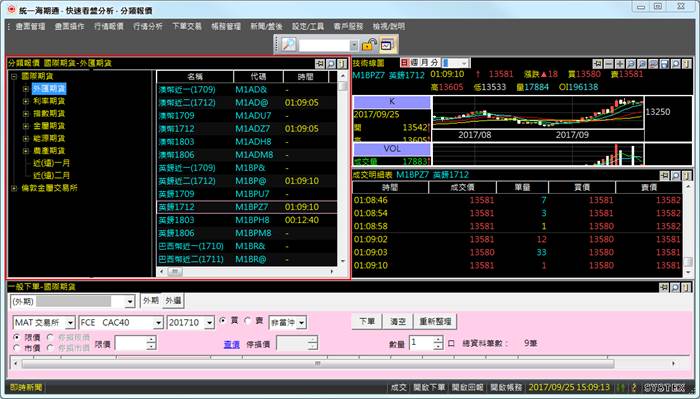Click the minus icon in 技術線圖 toolbar
This screenshot has width=700, height=399.
[x=608, y=64]
